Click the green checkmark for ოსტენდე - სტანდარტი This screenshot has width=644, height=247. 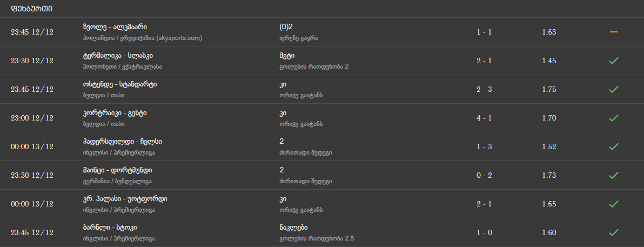tap(613, 89)
